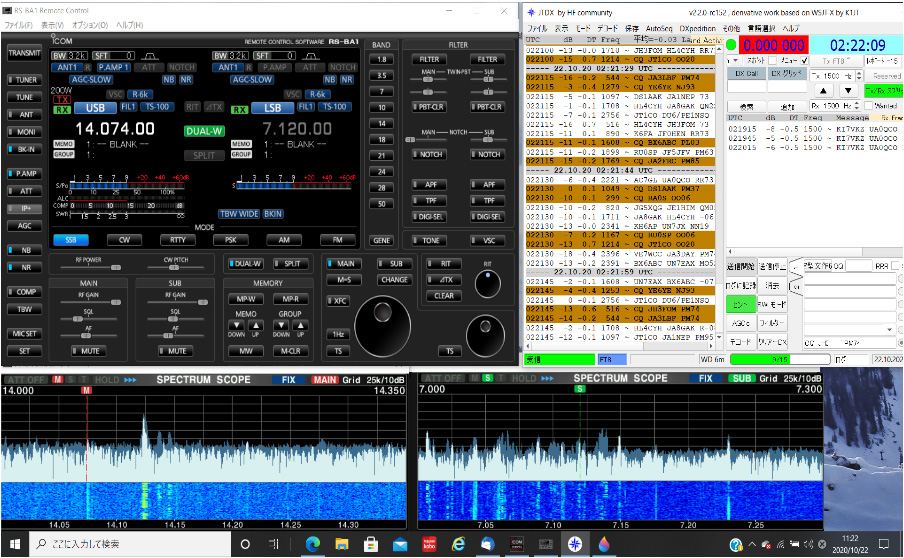Toggle the NB noise blanker side button
The width and height of the screenshot is (904, 558).
pyautogui.click(x=24, y=250)
